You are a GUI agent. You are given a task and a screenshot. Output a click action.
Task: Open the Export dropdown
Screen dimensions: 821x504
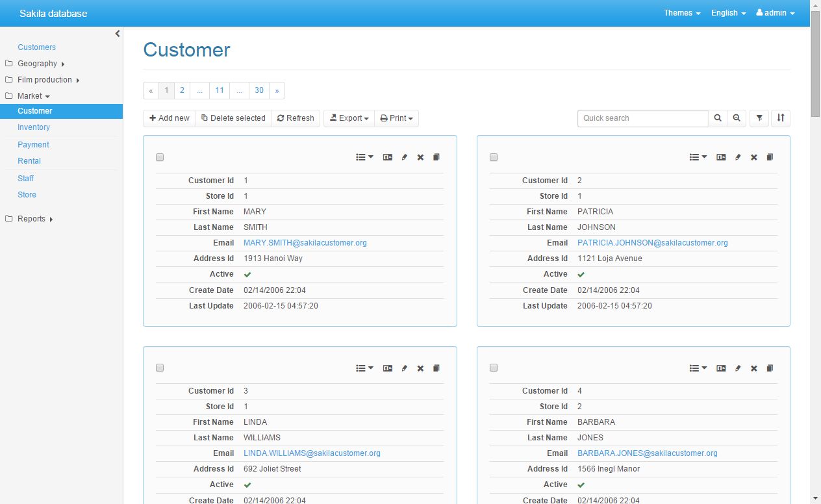point(349,118)
